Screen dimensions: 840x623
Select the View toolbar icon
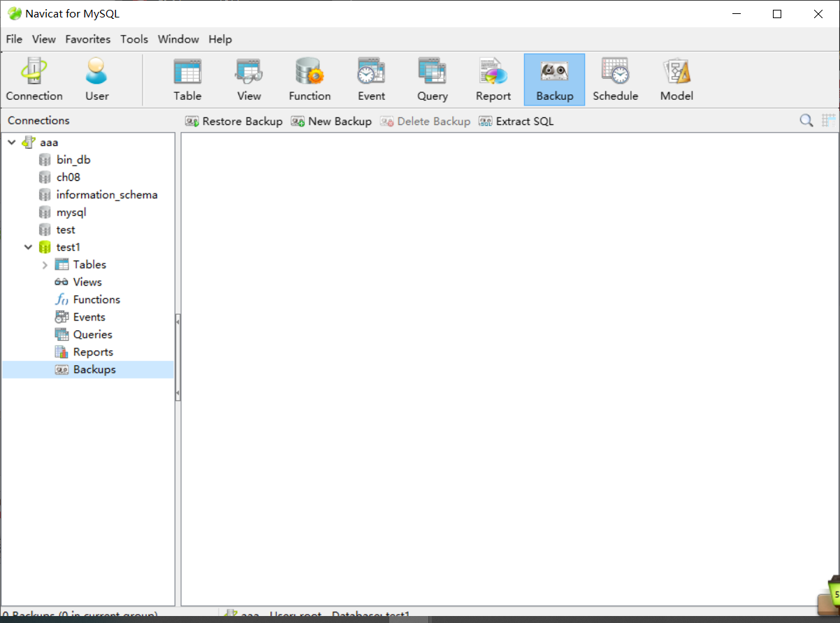click(x=249, y=80)
